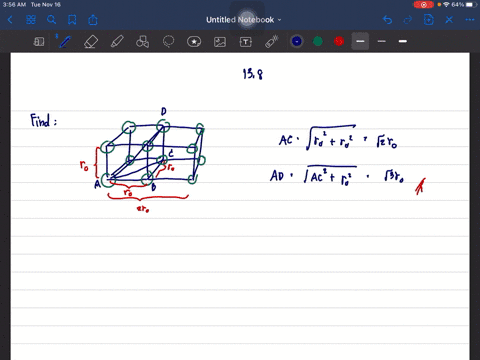
Task: Undo the last stroke
Action: (x=387, y=20)
